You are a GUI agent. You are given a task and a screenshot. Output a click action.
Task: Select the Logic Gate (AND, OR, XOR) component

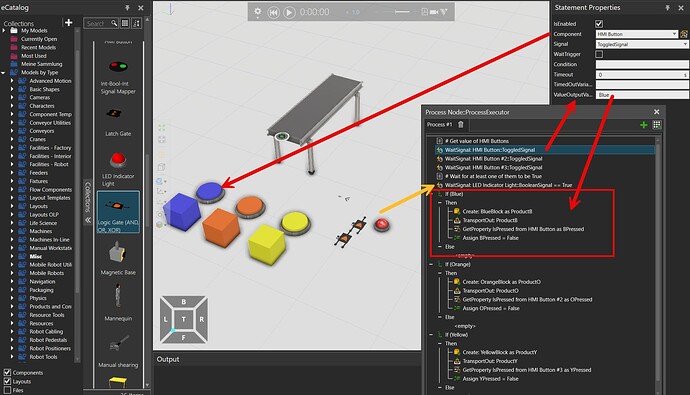(x=118, y=212)
